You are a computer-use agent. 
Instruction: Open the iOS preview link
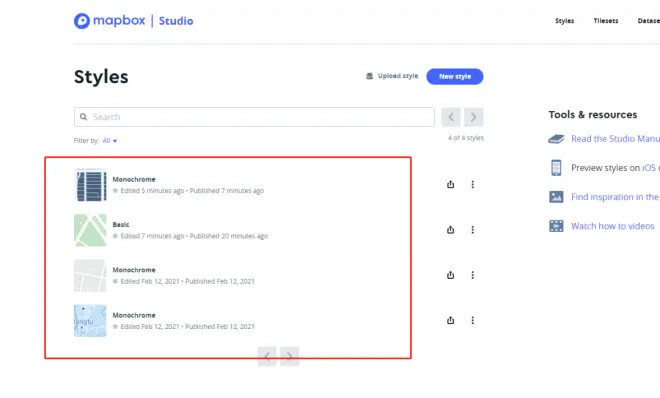tap(649, 168)
